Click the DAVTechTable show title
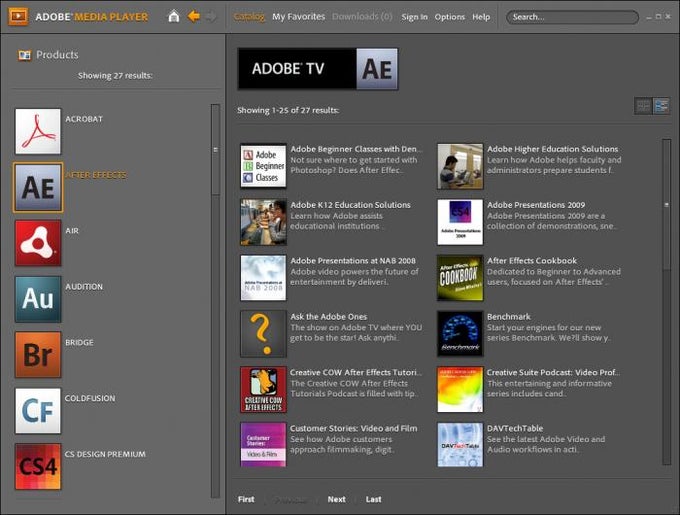 515,428
